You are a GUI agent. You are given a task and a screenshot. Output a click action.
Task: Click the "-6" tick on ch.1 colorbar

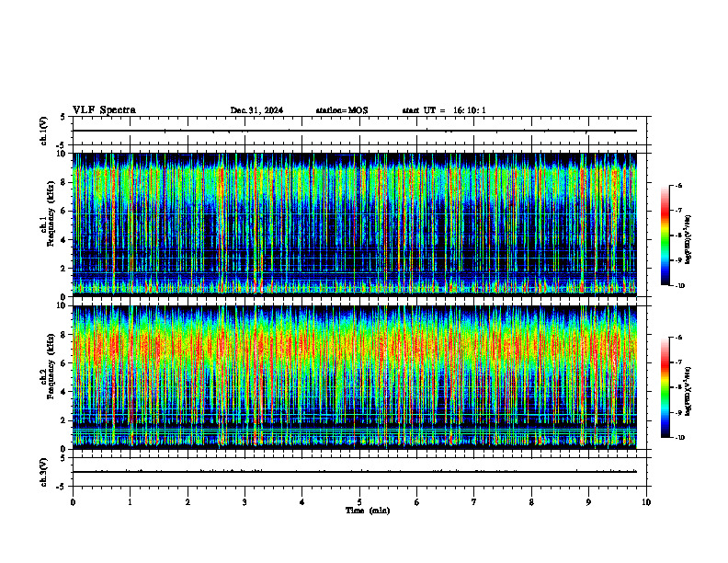tap(678, 185)
